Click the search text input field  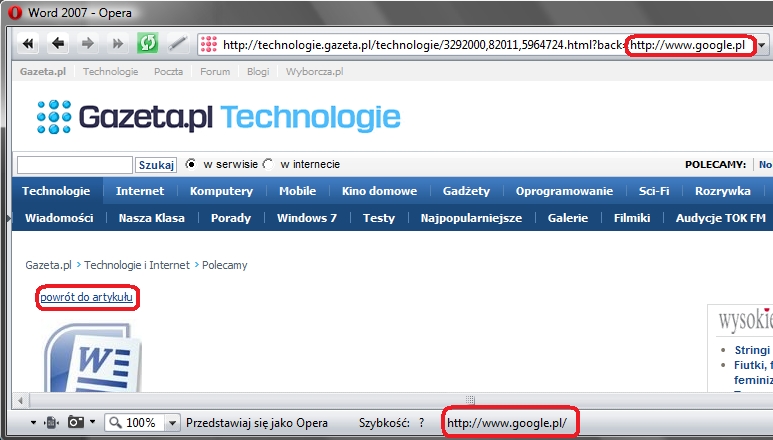click(75, 164)
